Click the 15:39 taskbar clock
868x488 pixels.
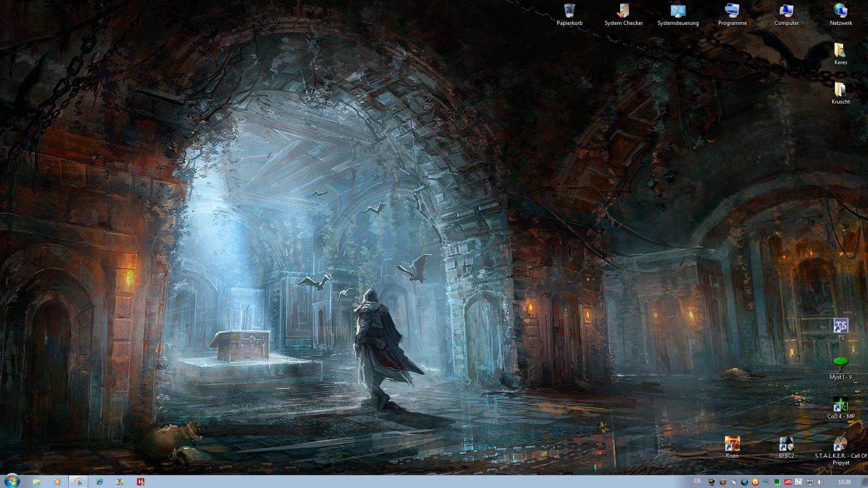[844, 482]
